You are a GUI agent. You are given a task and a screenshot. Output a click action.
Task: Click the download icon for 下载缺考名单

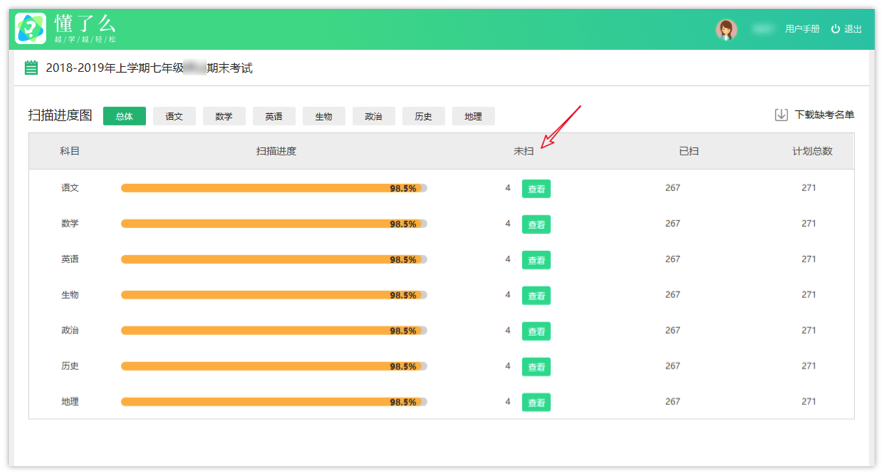781,115
